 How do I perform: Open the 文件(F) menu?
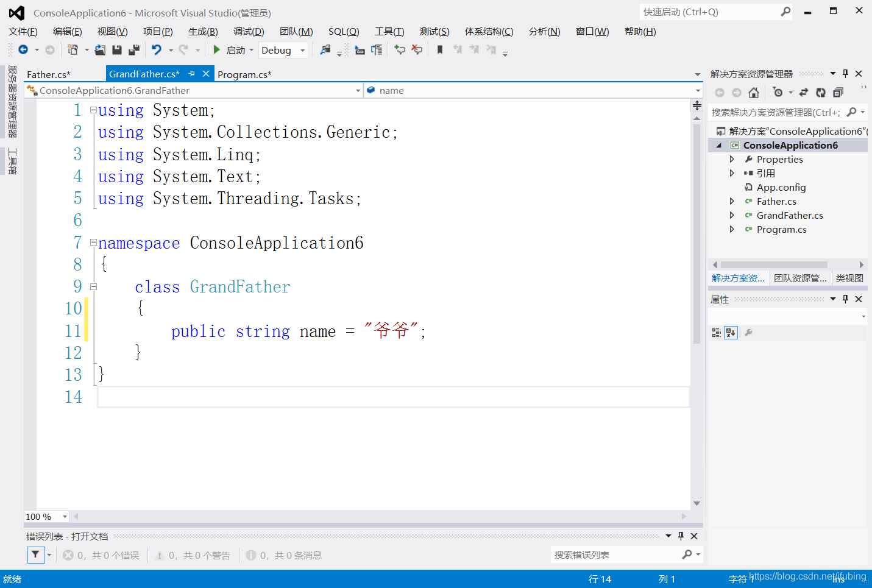coord(23,32)
